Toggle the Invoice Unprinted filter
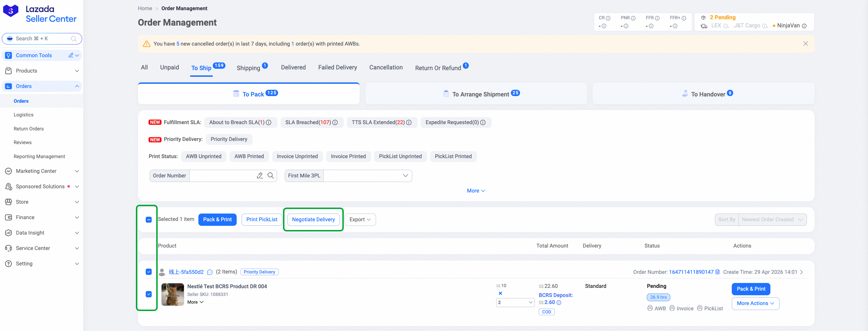 [x=297, y=156]
